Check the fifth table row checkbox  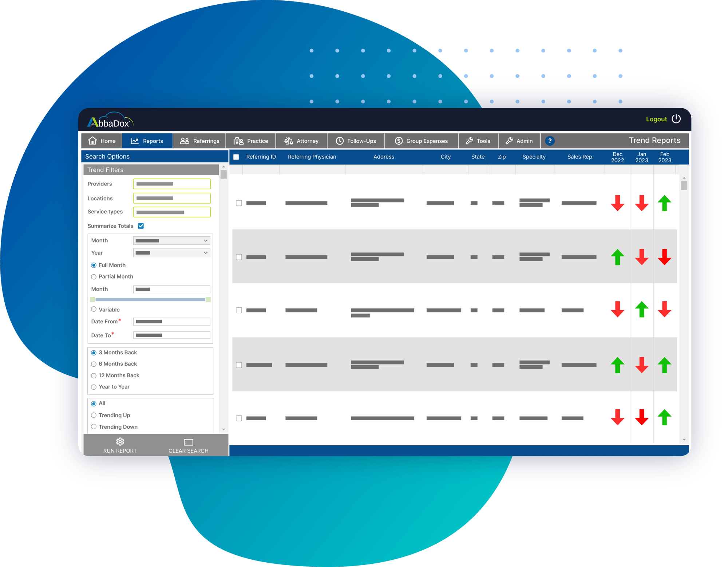pos(239,418)
